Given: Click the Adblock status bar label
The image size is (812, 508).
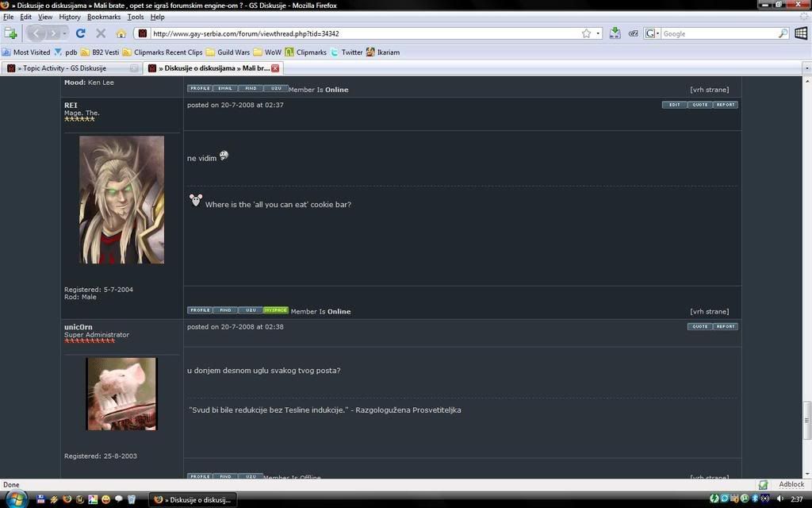Looking at the screenshot, I should point(791,484).
